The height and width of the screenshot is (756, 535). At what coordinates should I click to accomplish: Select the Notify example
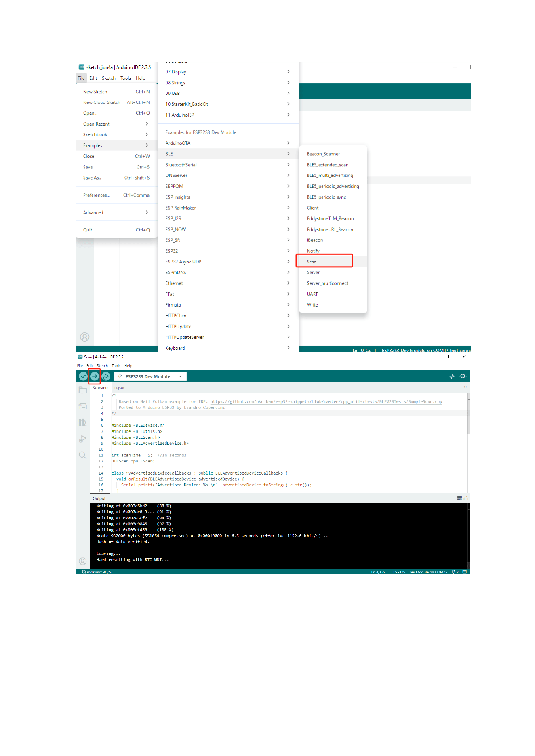(333, 251)
